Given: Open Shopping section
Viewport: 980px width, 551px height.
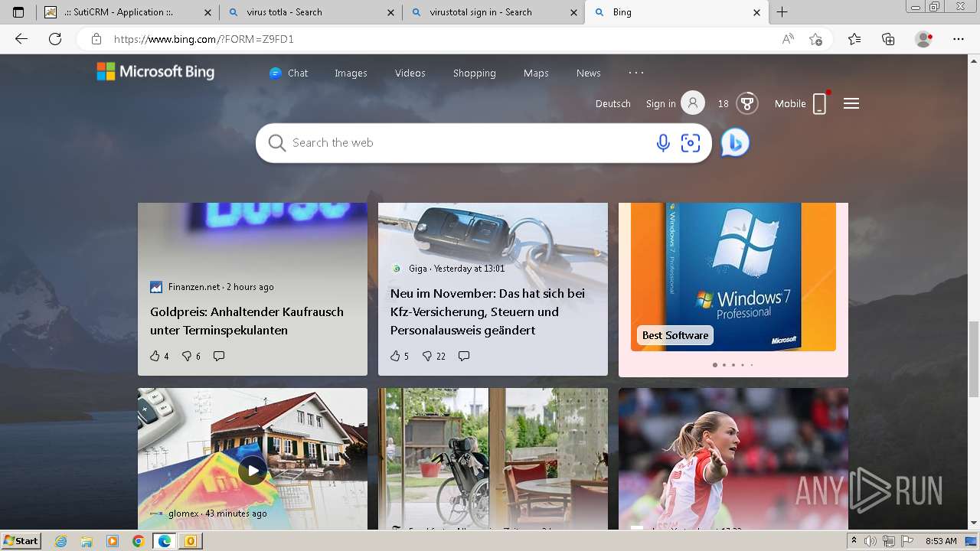Looking at the screenshot, I should tap(475, 73).
